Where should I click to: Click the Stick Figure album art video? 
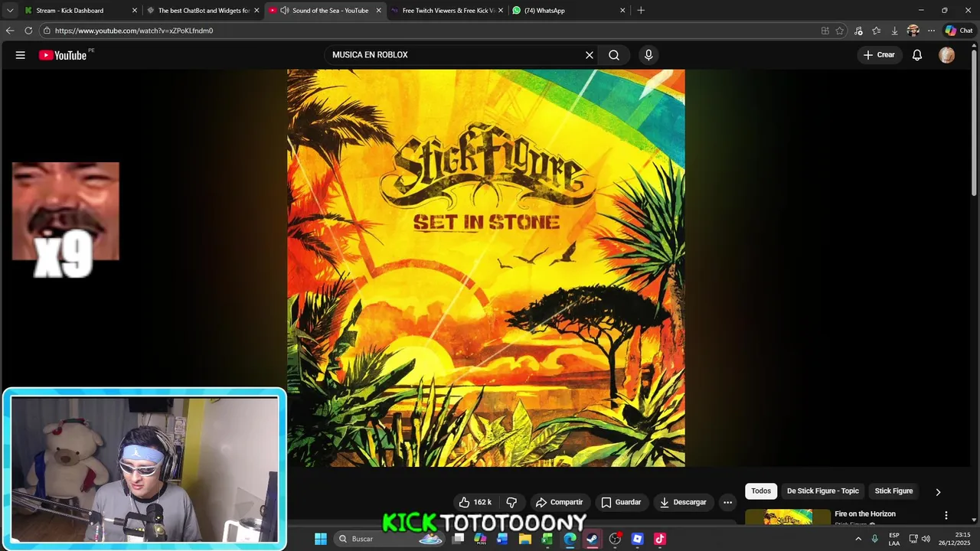pos(486,268)
